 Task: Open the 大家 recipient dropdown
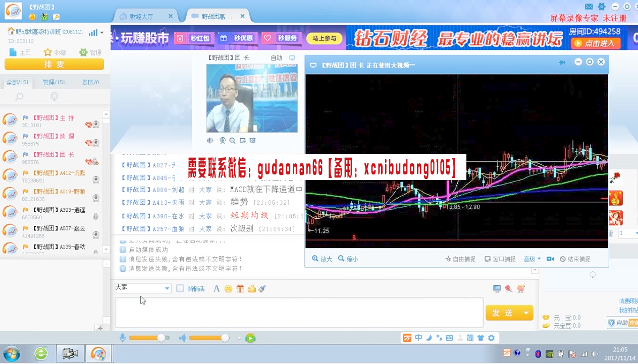tap(168, 288)
